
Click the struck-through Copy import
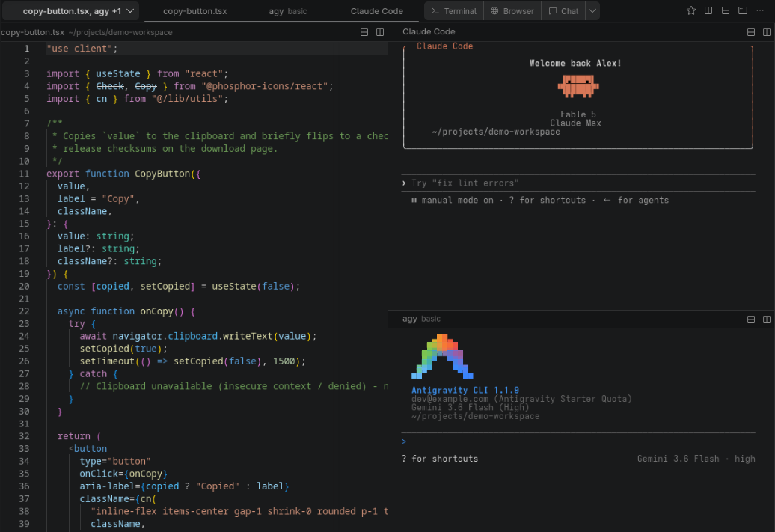[146, 86]
